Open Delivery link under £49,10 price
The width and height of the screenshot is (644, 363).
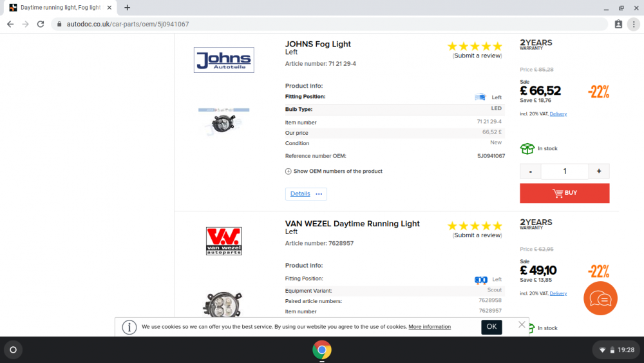pos(558,293)
